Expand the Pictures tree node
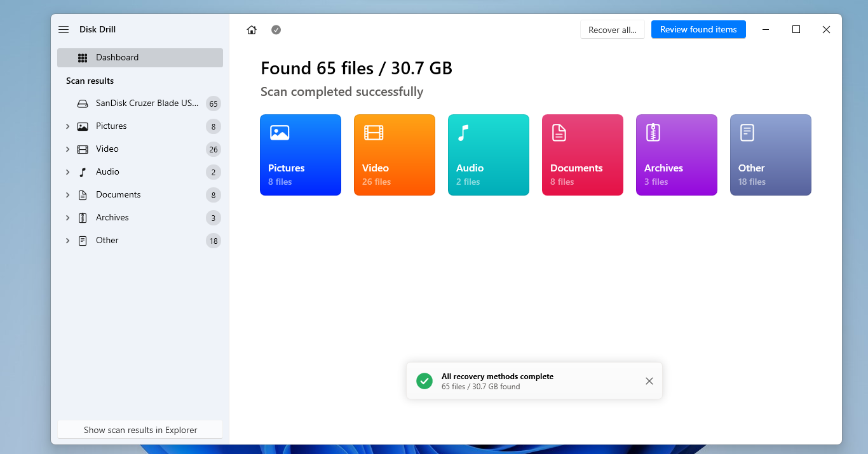868x454 pixels. point(67,126)
